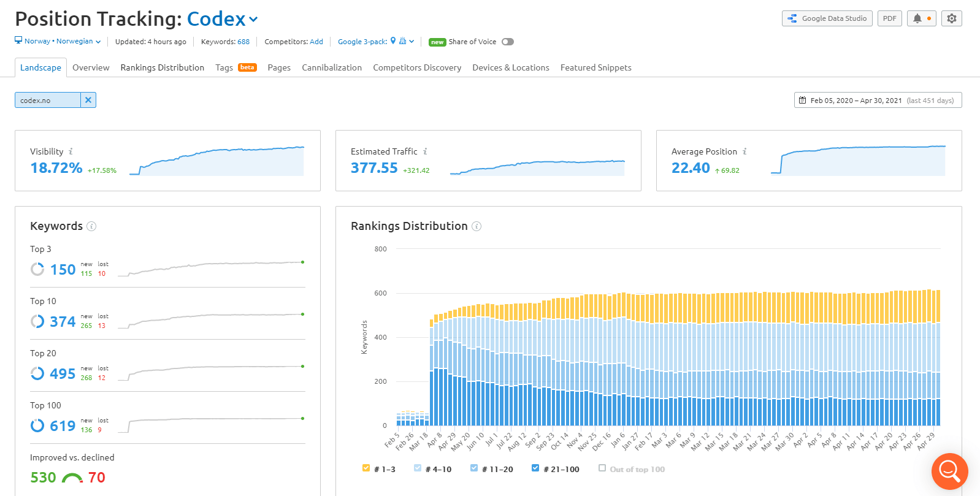Open the orange search chat bubble
This screenshot has height=496, width=980.
pyautogui.click(x=949, y=471)
